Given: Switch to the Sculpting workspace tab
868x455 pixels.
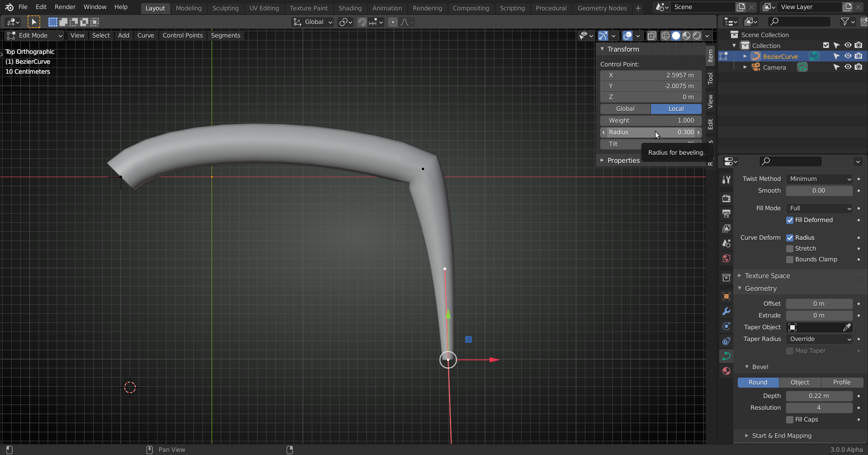Looking at the screenshot, I should (225, 8).
